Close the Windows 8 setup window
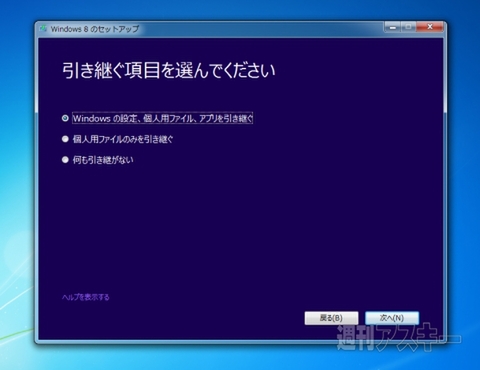This screenshot has width=480, height=370. [430, 27]
